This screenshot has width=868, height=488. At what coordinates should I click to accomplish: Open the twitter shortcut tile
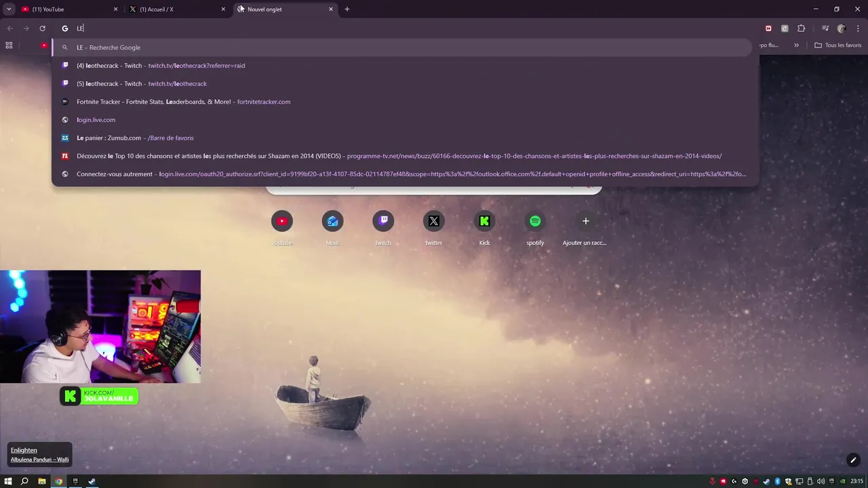pyautogui.click(x=434, y=228)
